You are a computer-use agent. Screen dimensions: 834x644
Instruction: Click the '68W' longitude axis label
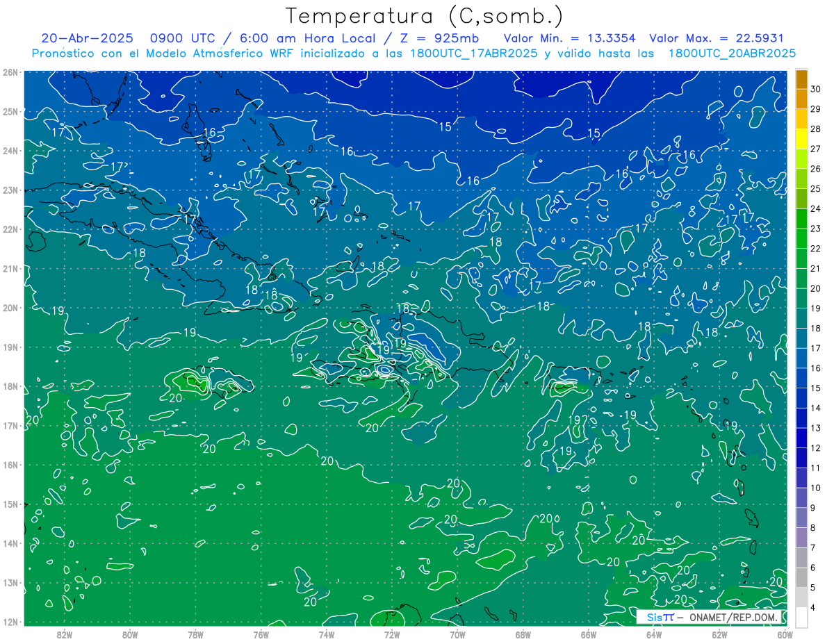click(x=523, y=634)
